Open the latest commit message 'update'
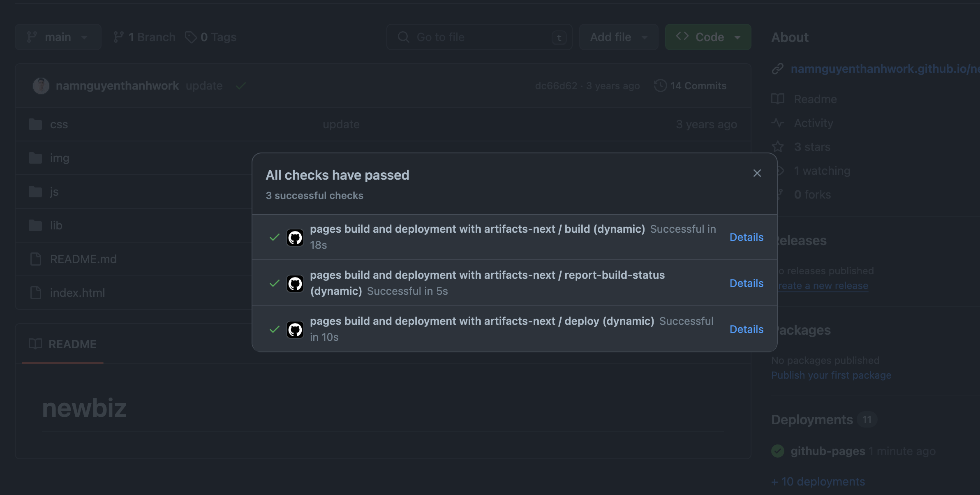 (204, 86)
